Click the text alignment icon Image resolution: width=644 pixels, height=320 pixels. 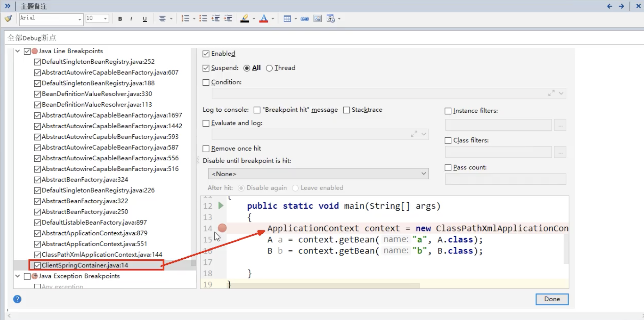[162, 19]
